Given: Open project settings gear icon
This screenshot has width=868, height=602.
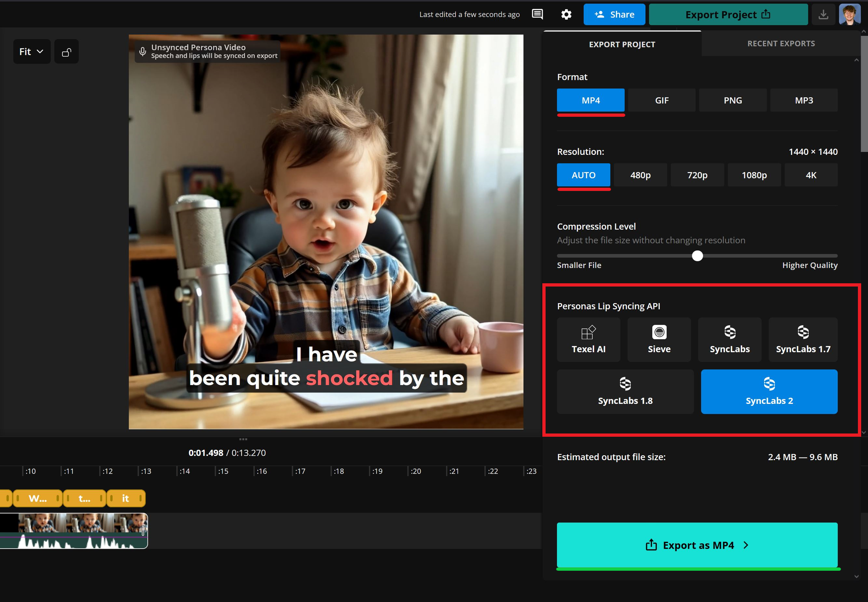Looking at the screenshot, I should tap(566, 14).
